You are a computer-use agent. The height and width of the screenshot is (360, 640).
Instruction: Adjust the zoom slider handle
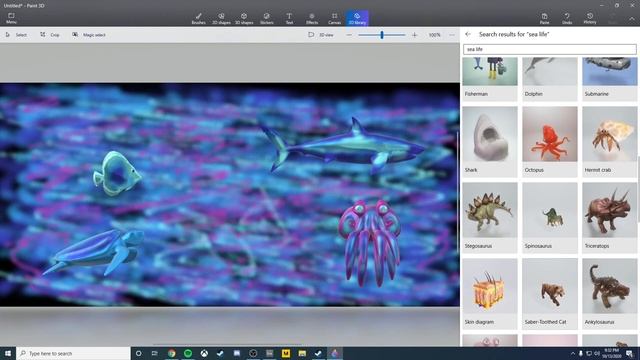(x=382, y=35)
